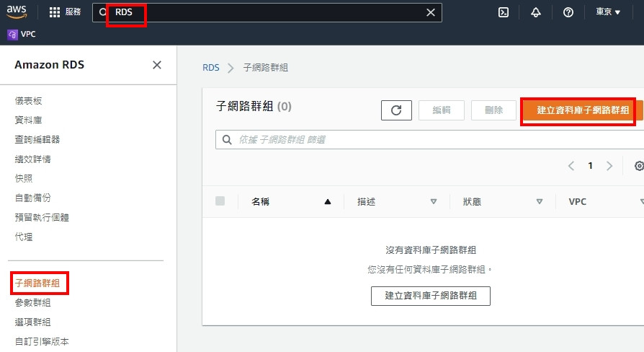644x352 pixels.
Task: Open 預留執行個體 in the sidebar
Action: pyautogui.click(x=42, y=217)
